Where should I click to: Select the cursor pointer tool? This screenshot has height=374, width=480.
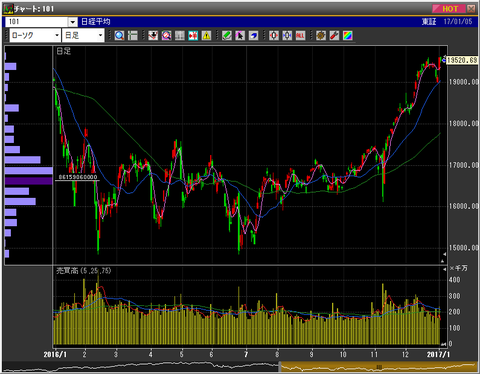pos(240,35)
